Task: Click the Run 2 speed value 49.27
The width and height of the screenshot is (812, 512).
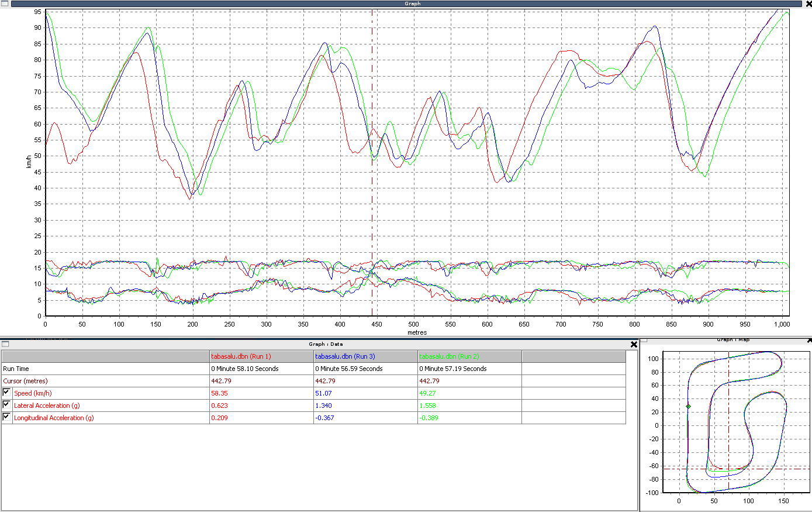Action: (x=427, y=393)
